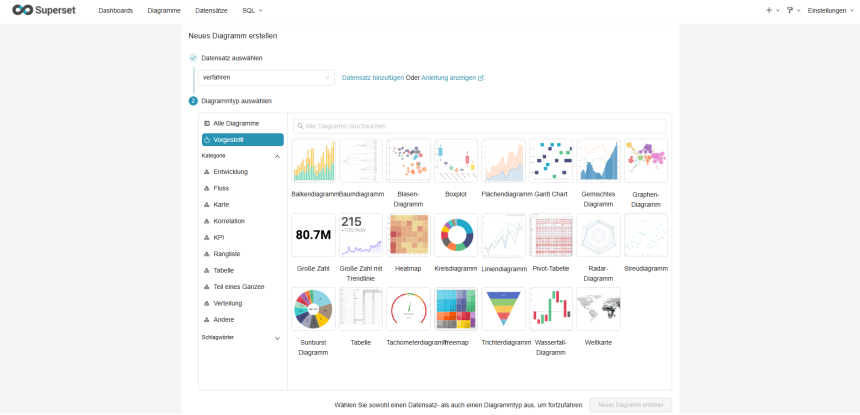
Task: Choose the Radar-Diagramm icon
Action: click(x=599, y=235)
